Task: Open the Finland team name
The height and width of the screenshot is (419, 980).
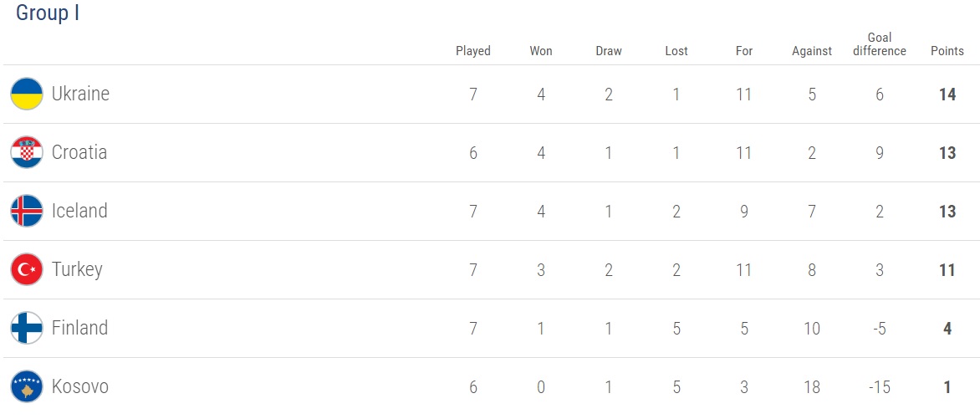Action: 79,328
